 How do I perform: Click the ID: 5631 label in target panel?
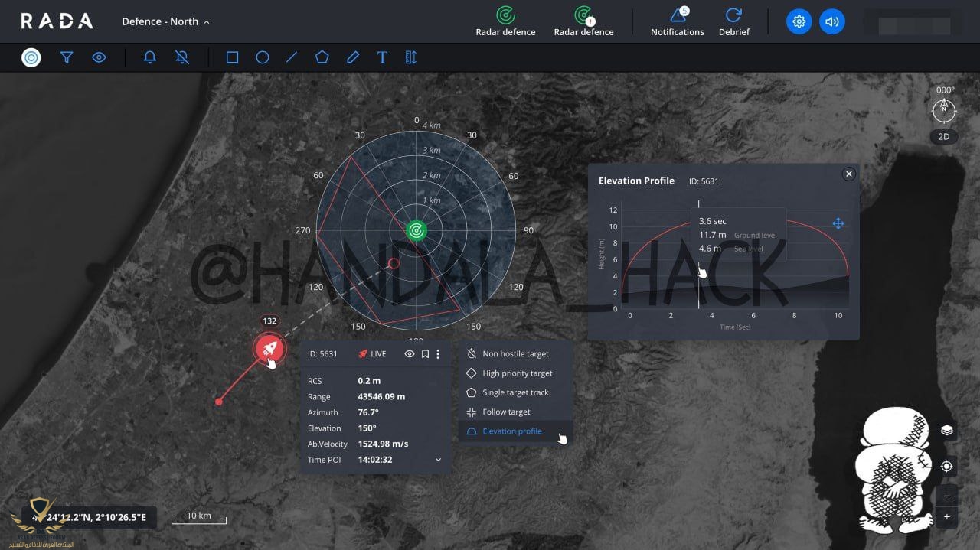(322, 354)
